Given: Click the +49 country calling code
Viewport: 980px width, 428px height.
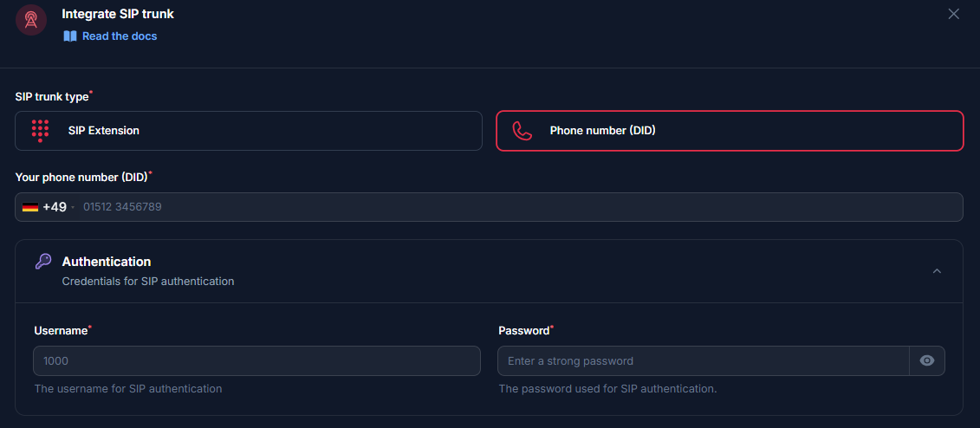Looking at the screenshot, I should (x=55, y=207).
